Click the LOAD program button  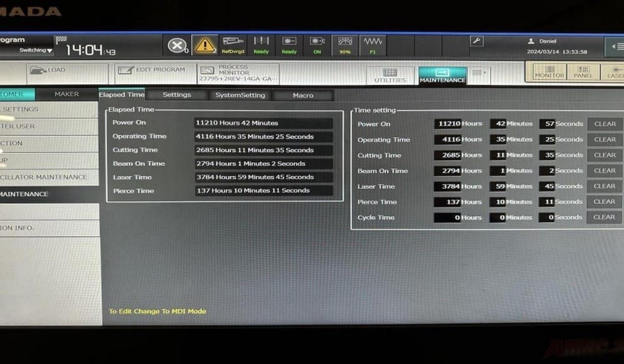(x=67, y=73)
